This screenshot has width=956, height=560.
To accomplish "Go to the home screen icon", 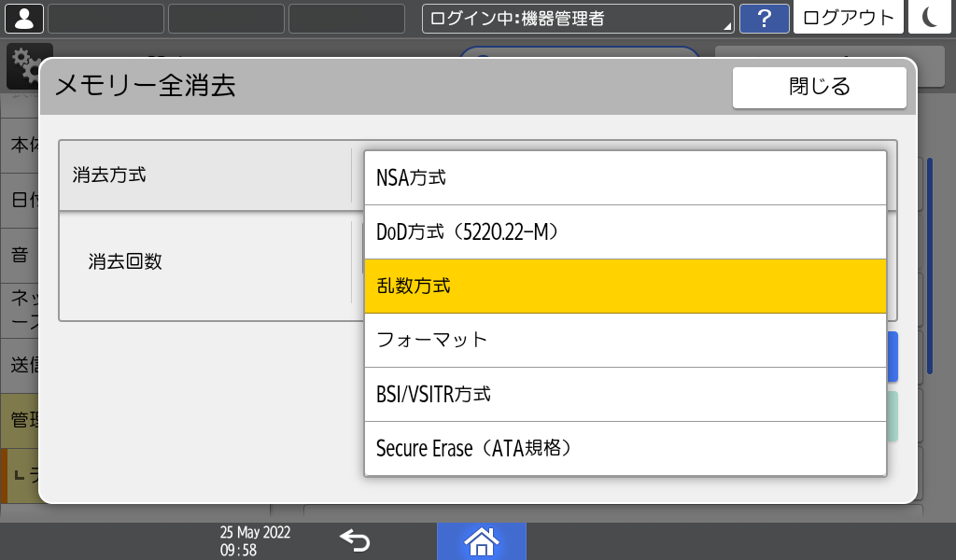I will 481,540.
